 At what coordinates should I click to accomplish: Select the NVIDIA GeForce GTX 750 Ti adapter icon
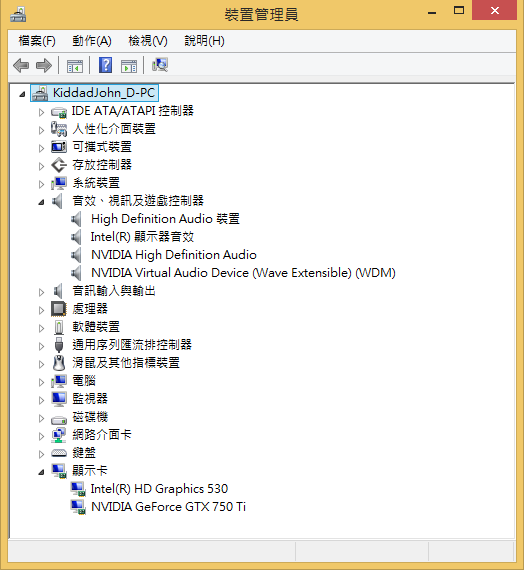pyautogui.click(x=78, y=507)
